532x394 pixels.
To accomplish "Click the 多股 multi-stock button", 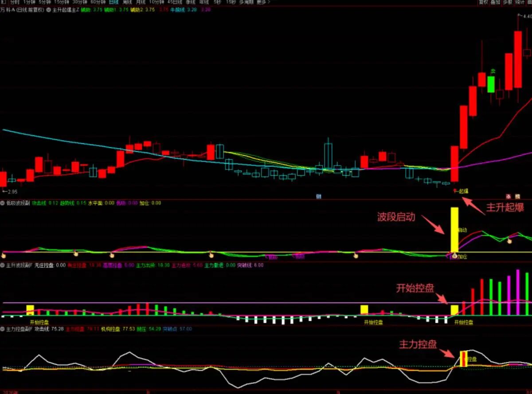I will pos(507,2).
